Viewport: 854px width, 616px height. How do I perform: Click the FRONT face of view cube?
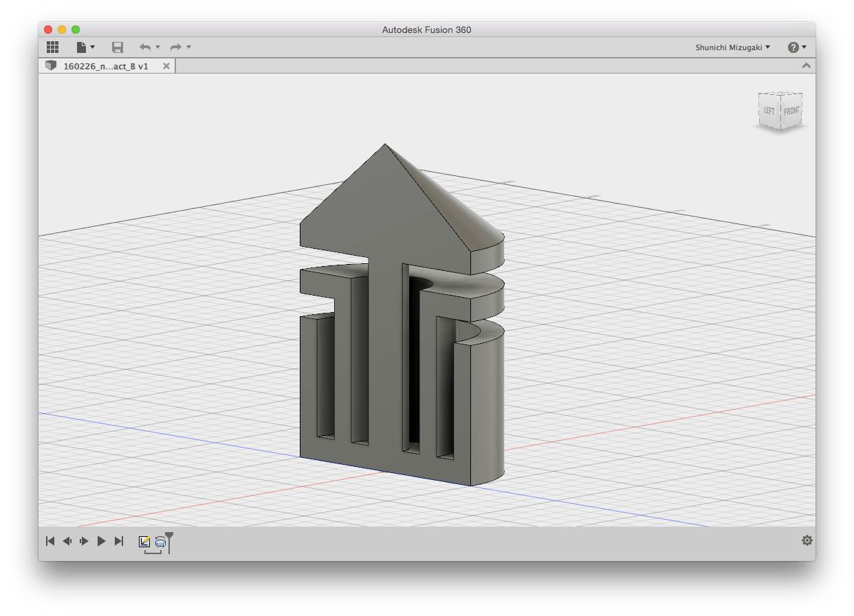(x=791, y=111)
